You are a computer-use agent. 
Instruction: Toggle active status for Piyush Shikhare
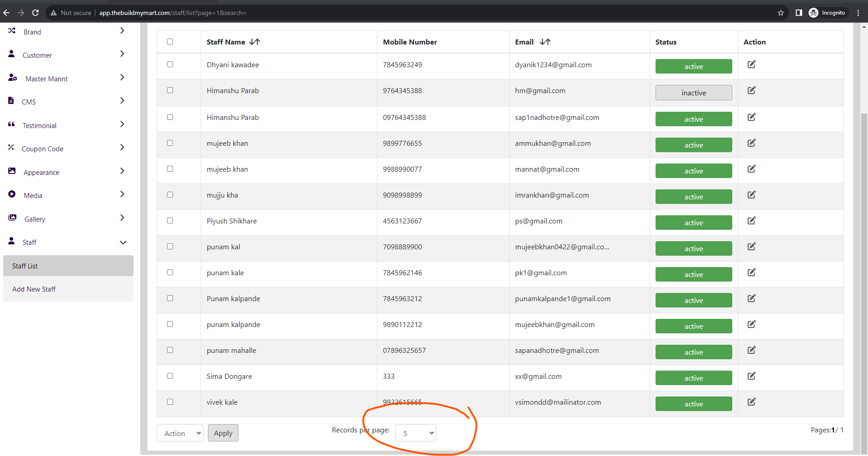pyautogui.click(x=694, y=223)
